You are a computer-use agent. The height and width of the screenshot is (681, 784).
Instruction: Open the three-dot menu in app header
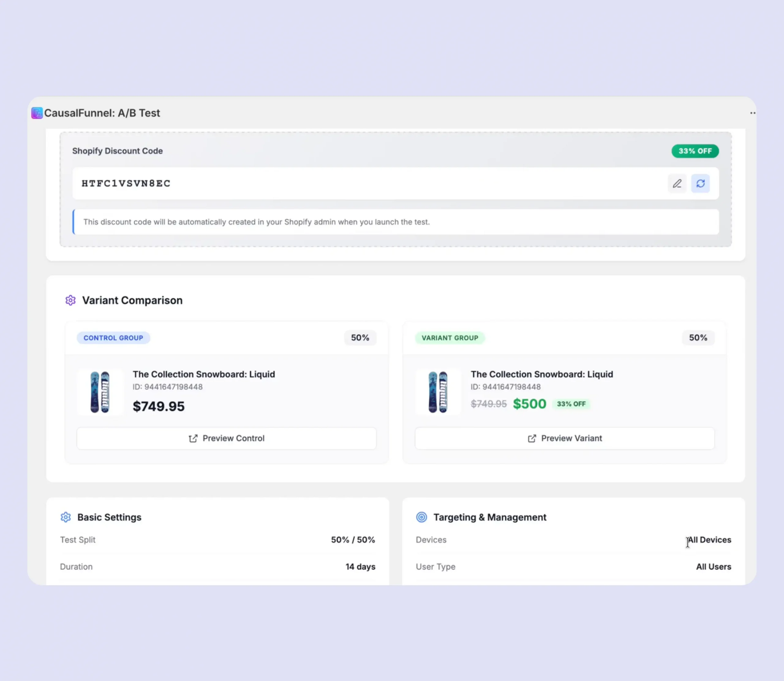pos(752,113)
